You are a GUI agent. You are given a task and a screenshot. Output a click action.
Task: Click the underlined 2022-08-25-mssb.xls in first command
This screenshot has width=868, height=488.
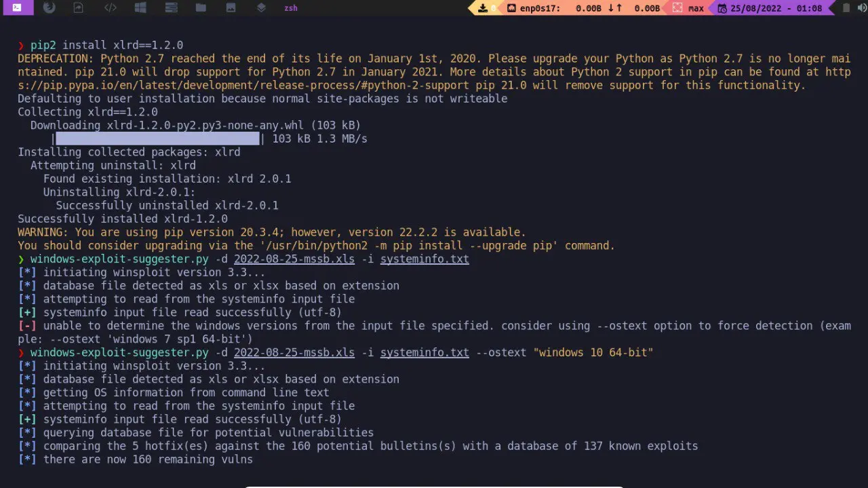pyautogui.click(x=294, y=259)
